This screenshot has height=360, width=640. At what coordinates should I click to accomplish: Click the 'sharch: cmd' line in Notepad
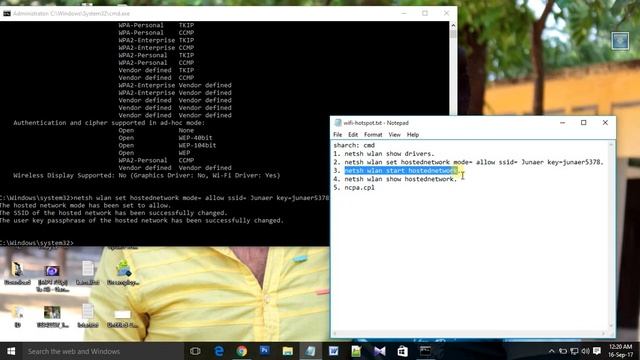(x=354, y=145)
